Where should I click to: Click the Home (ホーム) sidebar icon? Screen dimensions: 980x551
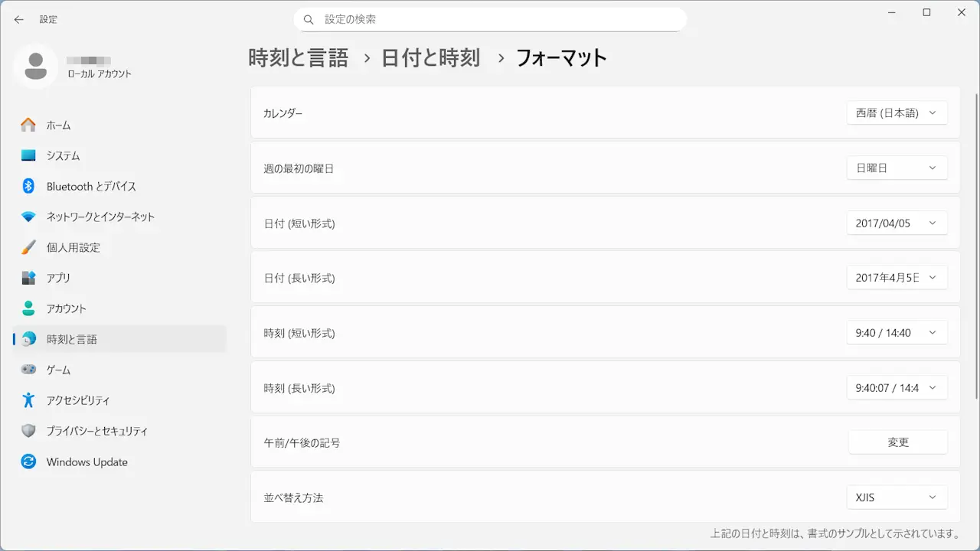pyautogui.click(x=28, y=125)
